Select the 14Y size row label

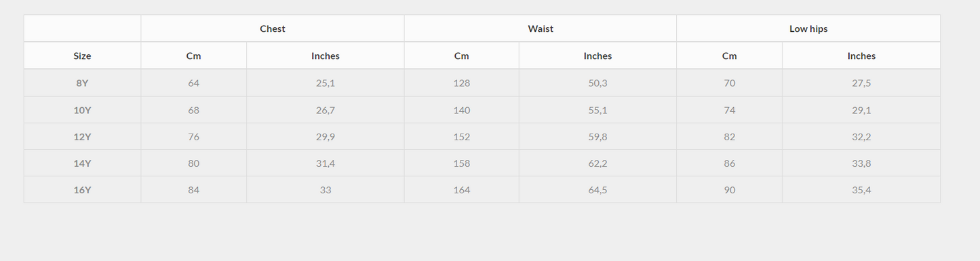82,163
